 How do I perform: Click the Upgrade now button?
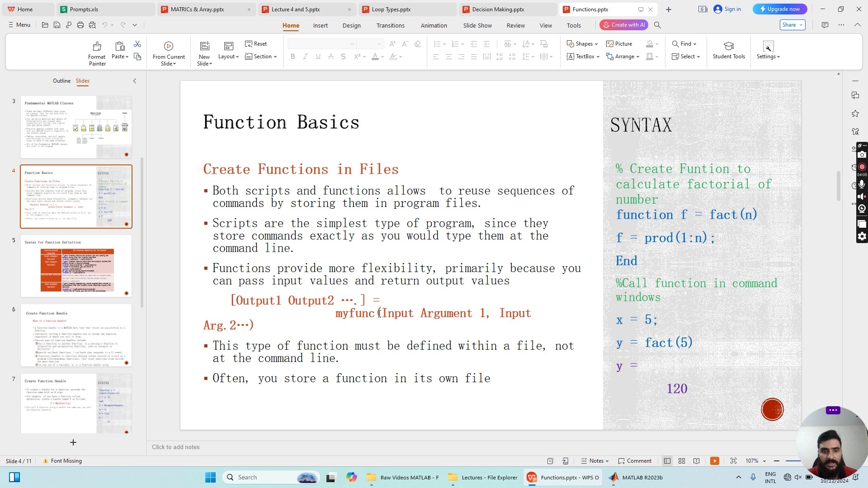pos(780,9)
